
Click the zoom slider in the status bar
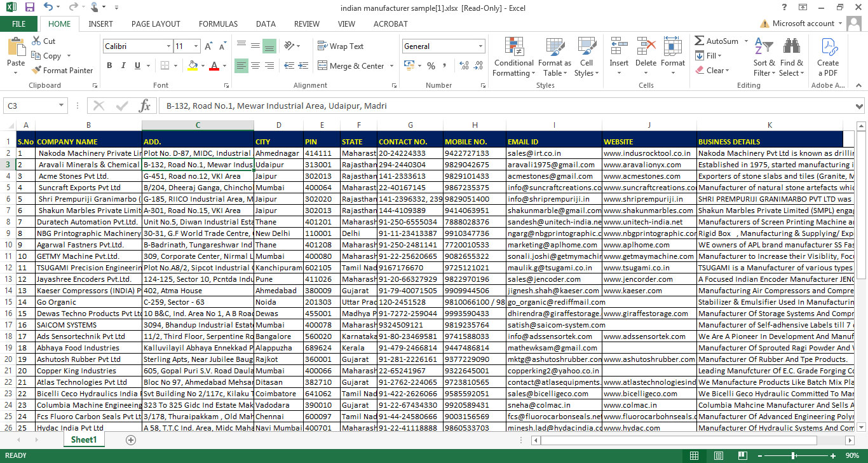coord(794,455)
